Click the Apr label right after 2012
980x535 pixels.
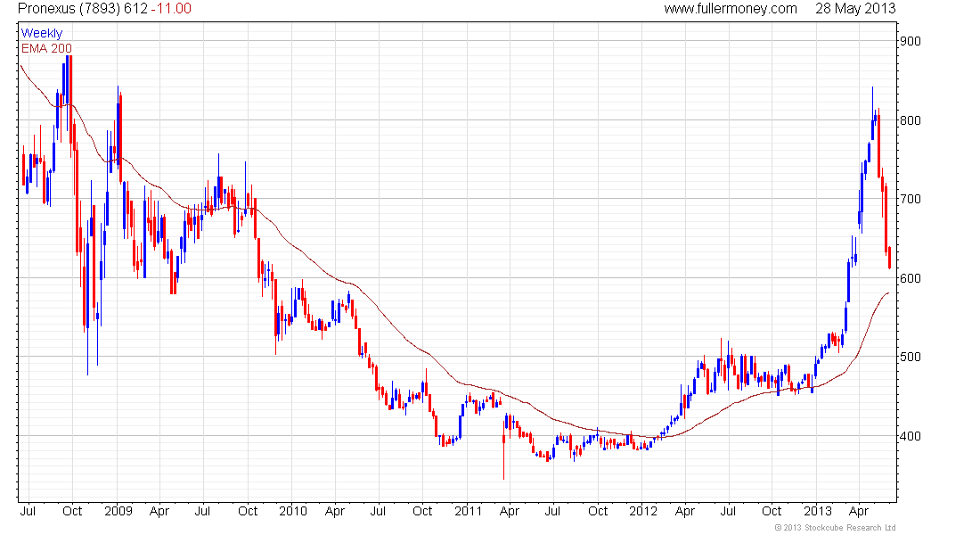click(x=685, y=511)
